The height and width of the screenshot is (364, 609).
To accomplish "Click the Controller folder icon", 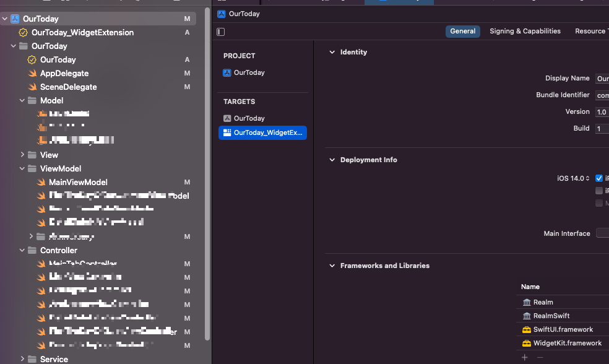I will tap(32, 251).
